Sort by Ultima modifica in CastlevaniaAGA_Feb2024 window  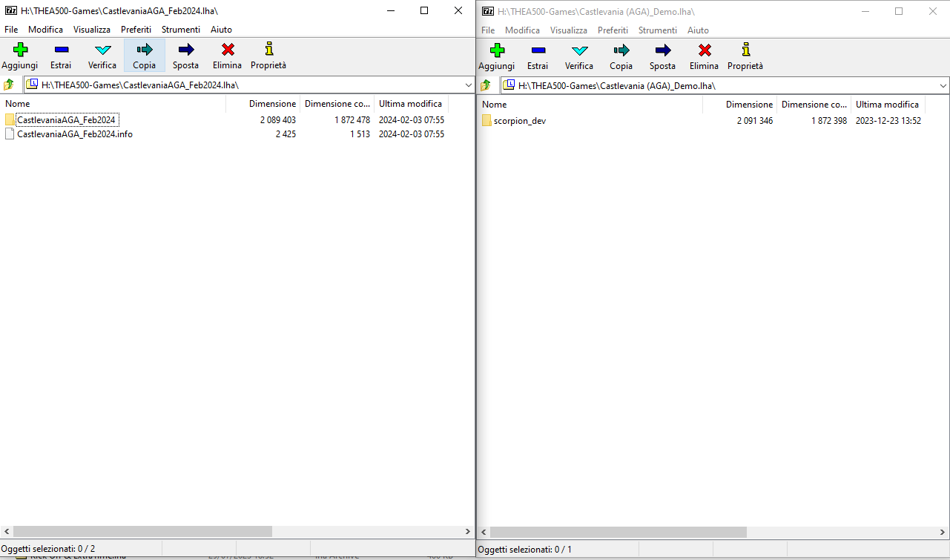coord(411,104)
